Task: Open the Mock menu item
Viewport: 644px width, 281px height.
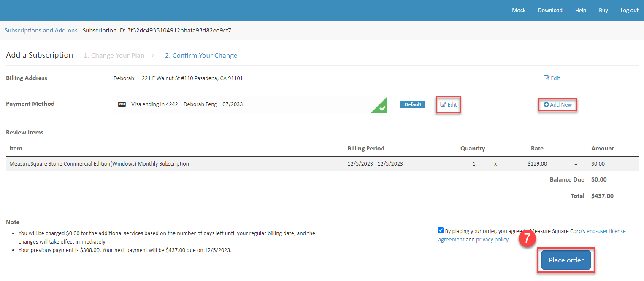Action: tap(519, 11)
